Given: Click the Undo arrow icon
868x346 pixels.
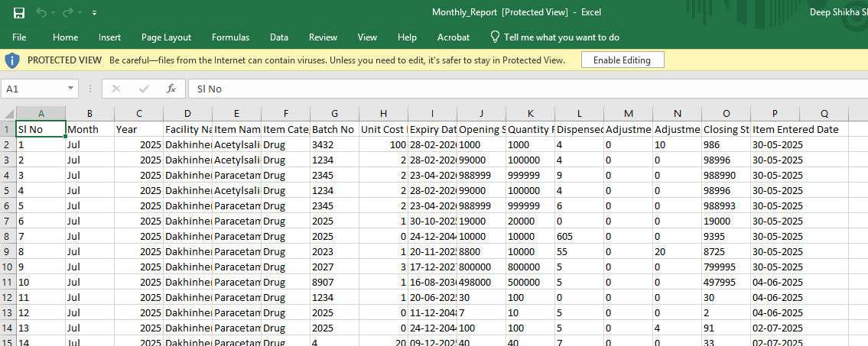Looking at the screenshot, I should coord(41,13).
